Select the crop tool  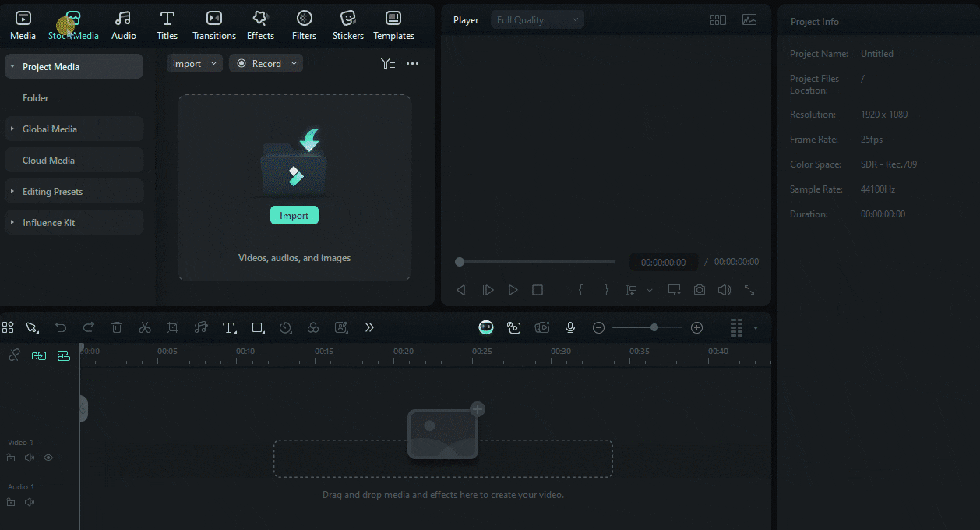point(173,328)
